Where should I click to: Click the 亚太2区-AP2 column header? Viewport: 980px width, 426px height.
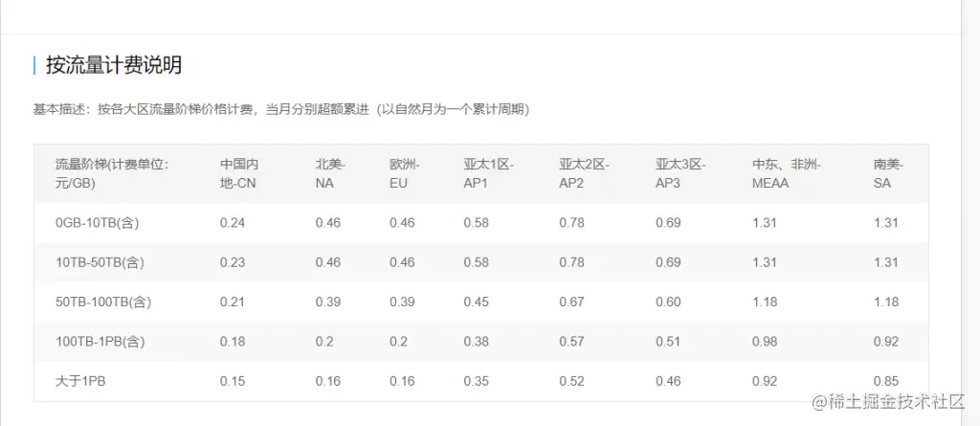[x=585, y=174]
